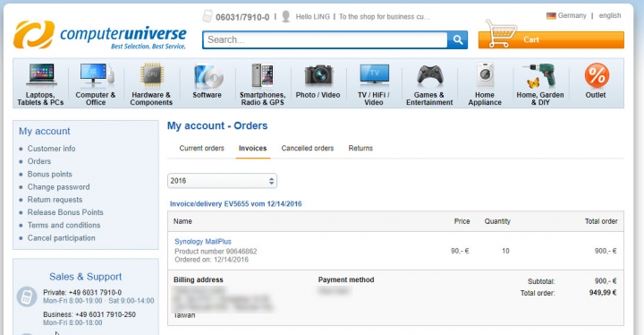
Task: Open the Cancel participation link
Action: (x=61, y=238)
